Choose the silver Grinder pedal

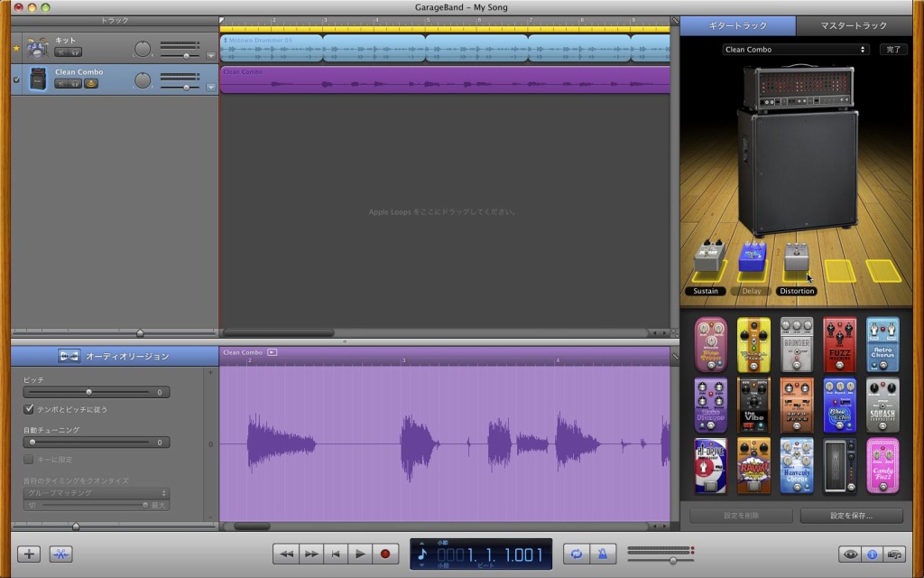(x=797, y=345)
